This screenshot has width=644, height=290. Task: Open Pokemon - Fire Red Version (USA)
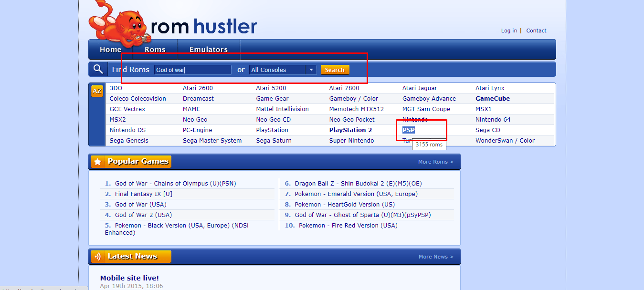coord(348,226)
